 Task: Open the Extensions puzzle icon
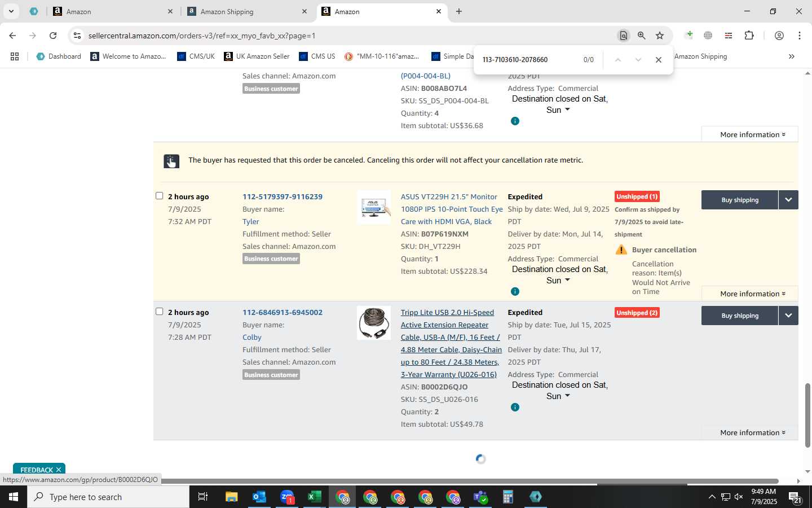click(x=749, y=36)
